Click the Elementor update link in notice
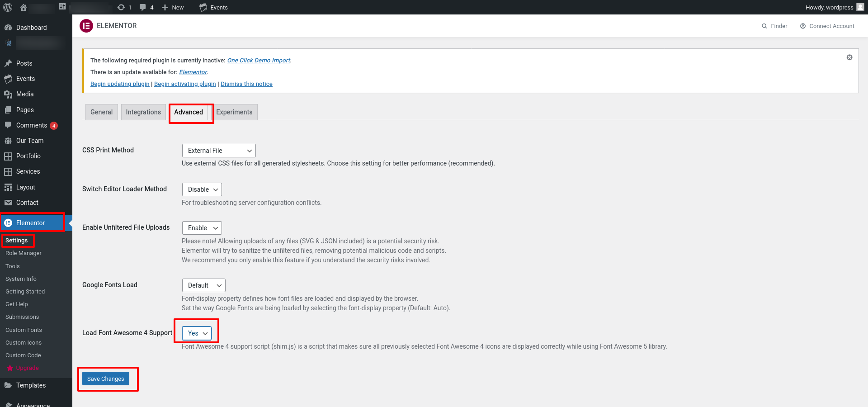868x407 pixels. tap(193, 72)
